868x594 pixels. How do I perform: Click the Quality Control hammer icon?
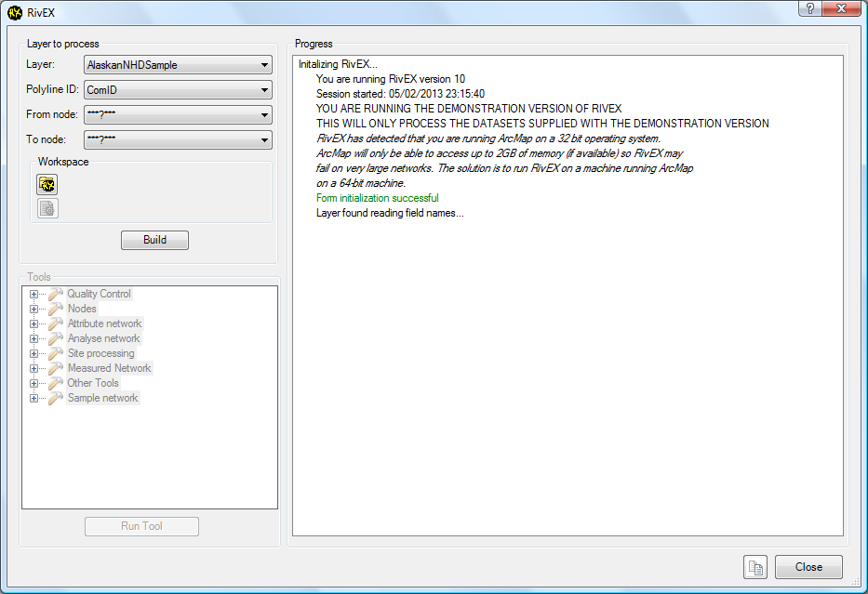pyautogui.click(x=56, y=294)
